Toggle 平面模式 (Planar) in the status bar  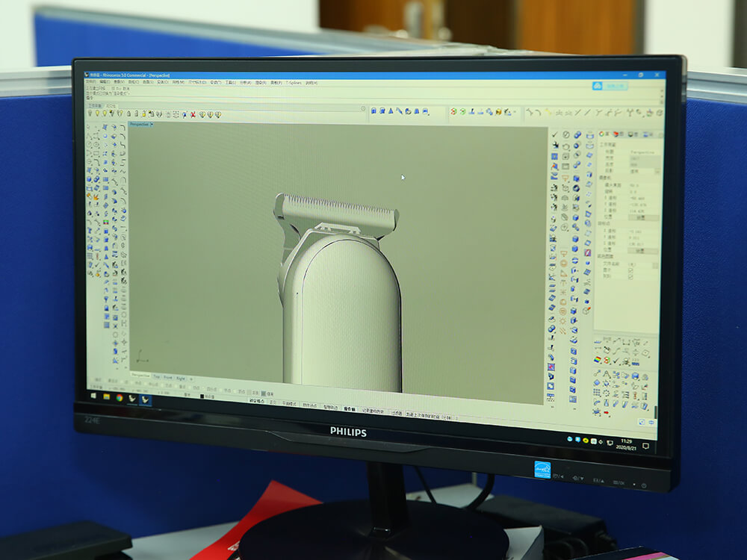point(289,404)
